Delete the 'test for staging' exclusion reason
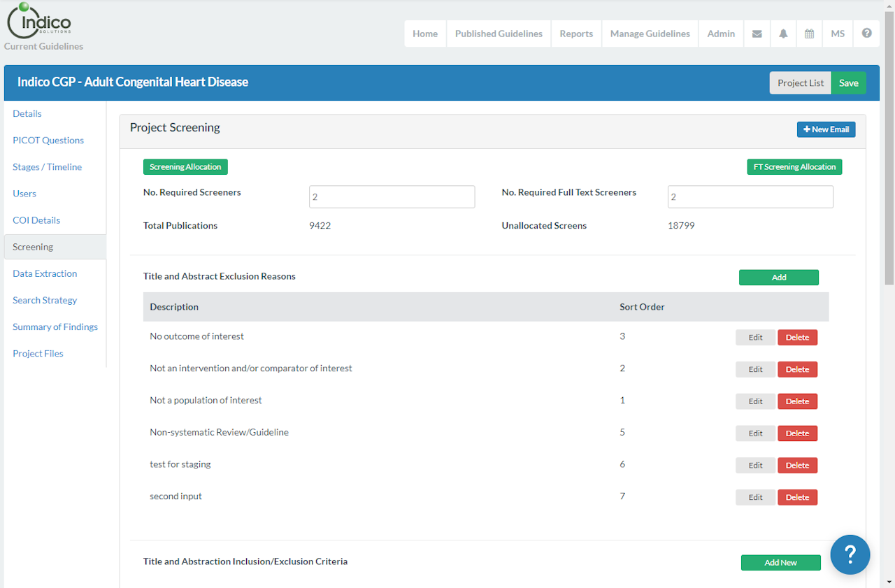This screenshot has width=895, height=588. (797, 466)
